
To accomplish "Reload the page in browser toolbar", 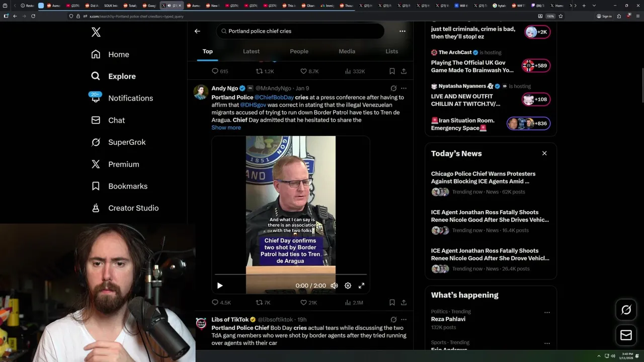I will click(x=33, y=16).
